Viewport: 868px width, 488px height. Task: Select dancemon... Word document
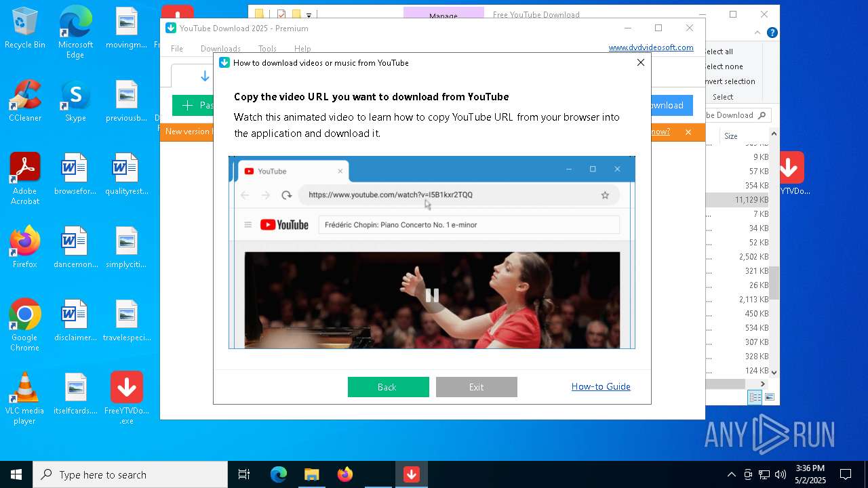tap(75, 247)
